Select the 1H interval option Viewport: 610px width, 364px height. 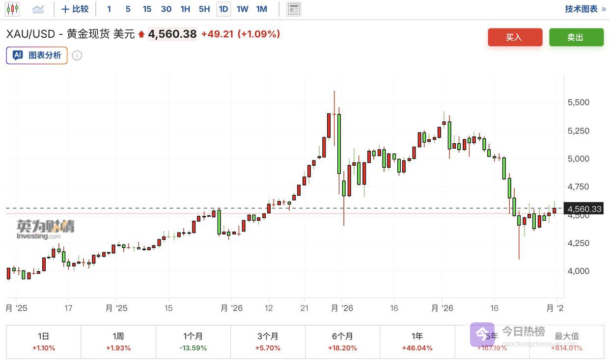(185, 9)
